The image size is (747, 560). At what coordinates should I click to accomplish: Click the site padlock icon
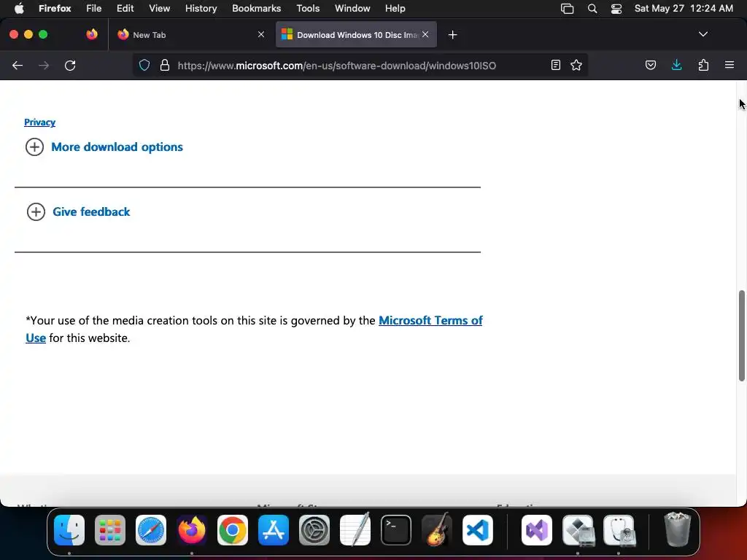[x=165, y=65]
